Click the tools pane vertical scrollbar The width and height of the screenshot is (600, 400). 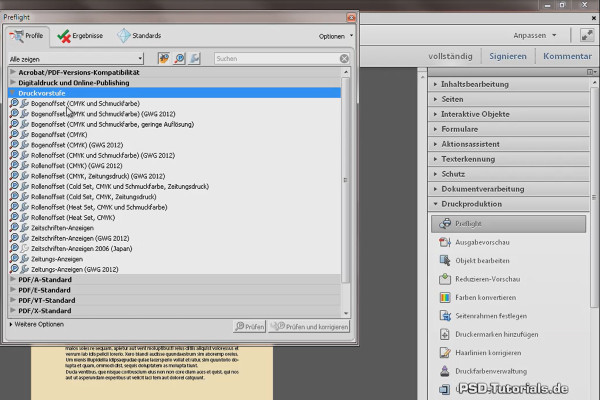click(594, 197)
